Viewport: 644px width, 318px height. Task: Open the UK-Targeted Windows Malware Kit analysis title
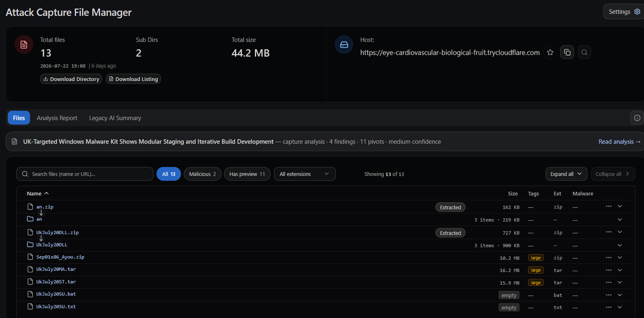point(148,142)
